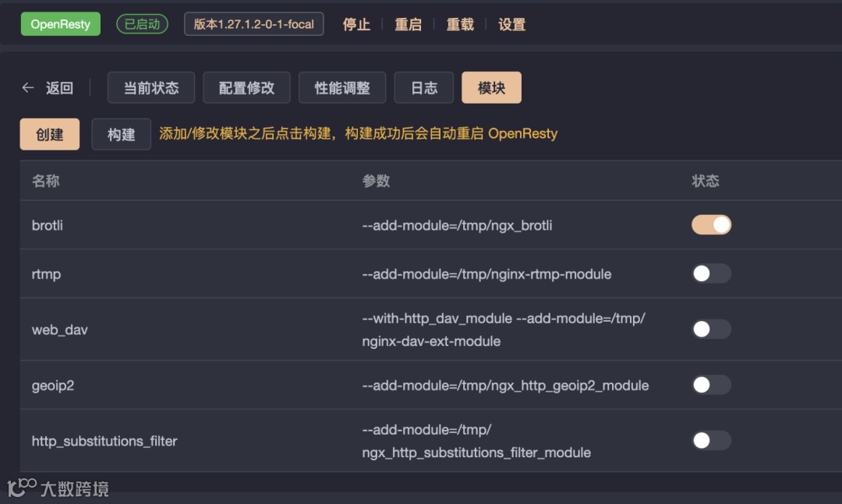The height and width of the screenshot is (504, 842).
Task: Select the brotli module name
Action: [x=48, y=225]
